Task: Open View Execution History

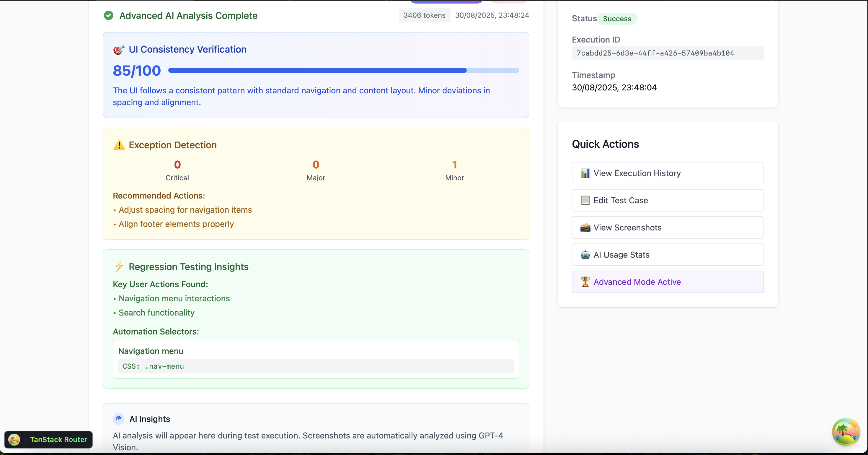Action: click(668, 173)
